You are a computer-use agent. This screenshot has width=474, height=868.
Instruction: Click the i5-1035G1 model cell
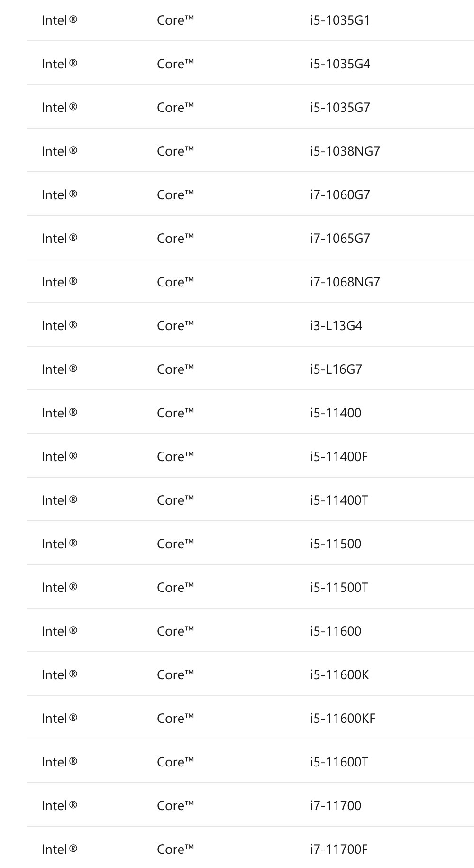(x=340, y=20)
